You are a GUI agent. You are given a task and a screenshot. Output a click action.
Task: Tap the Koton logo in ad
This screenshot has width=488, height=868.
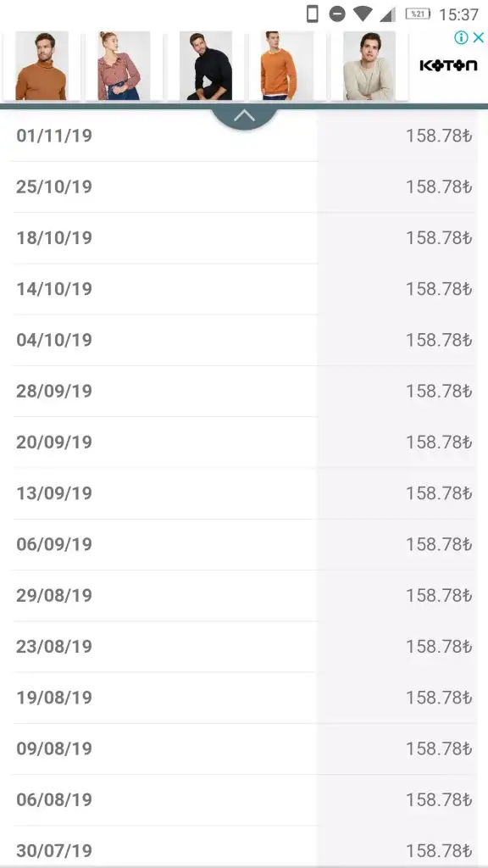[448, 65]
